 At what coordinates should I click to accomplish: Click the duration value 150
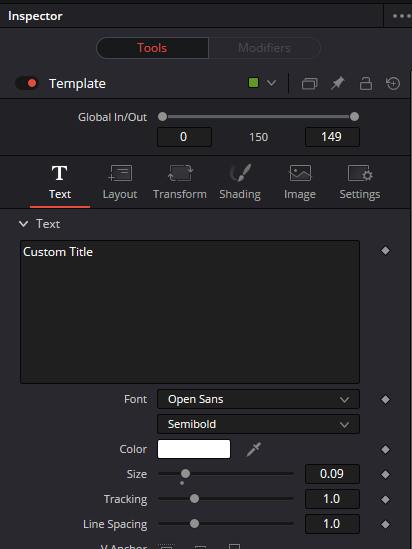[259, 137]
